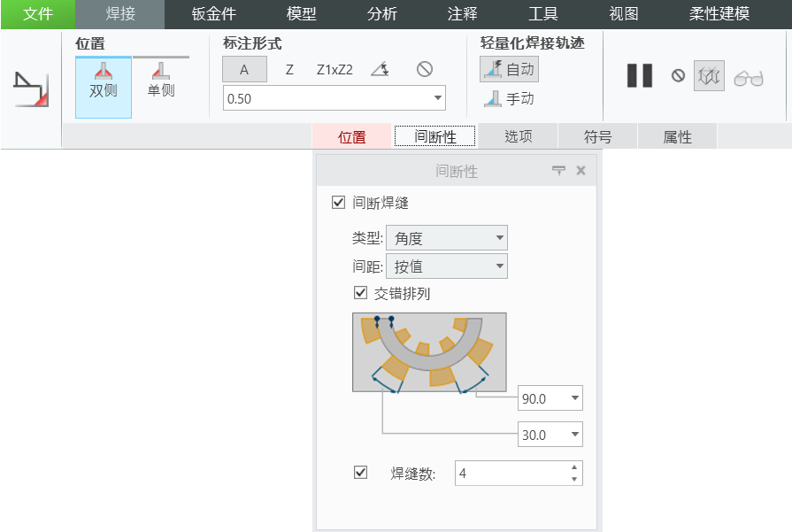Increase 焊缝数 value with up arrow

(x=574, y=467)
